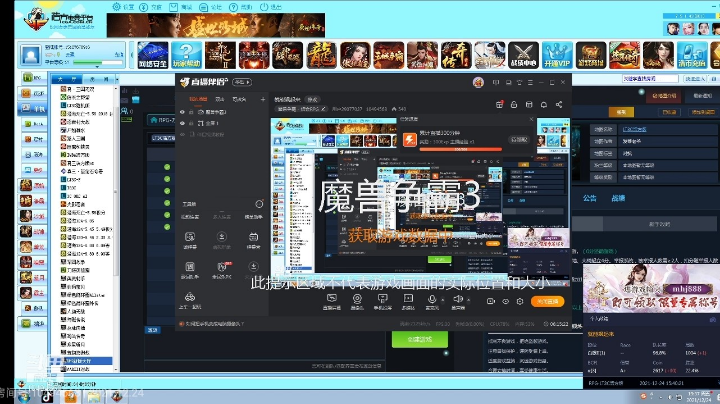
Task: Open the battle record tab in right panel
Action: [618, 198]
